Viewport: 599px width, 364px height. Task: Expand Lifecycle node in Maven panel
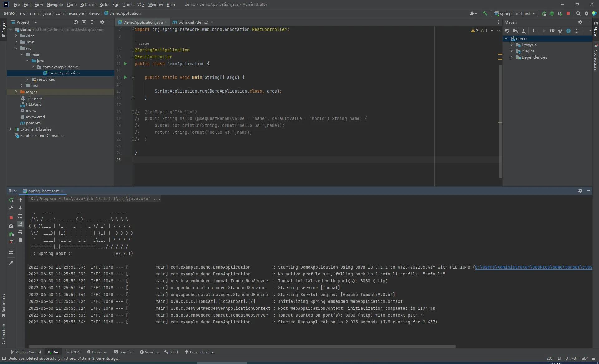pos(512,45)
